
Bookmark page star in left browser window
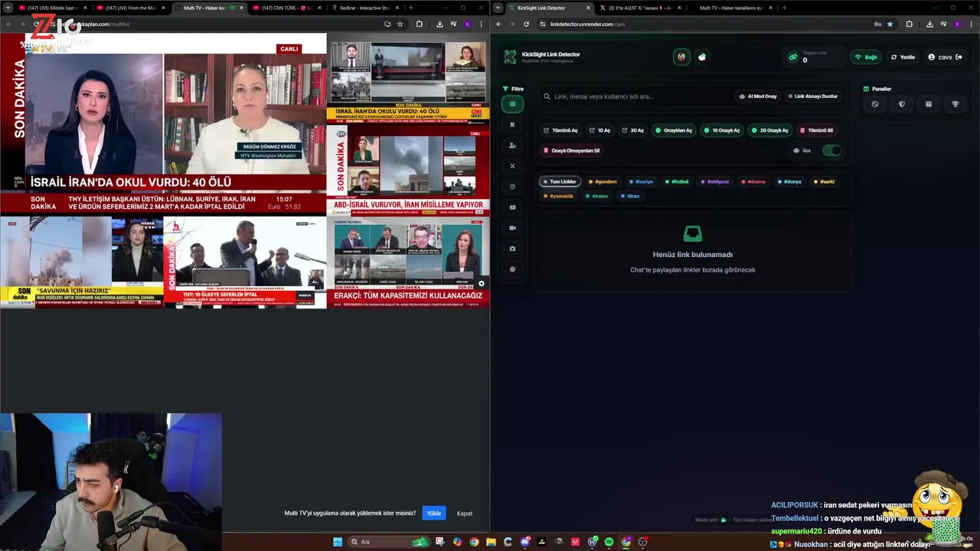tap(400, 24)
